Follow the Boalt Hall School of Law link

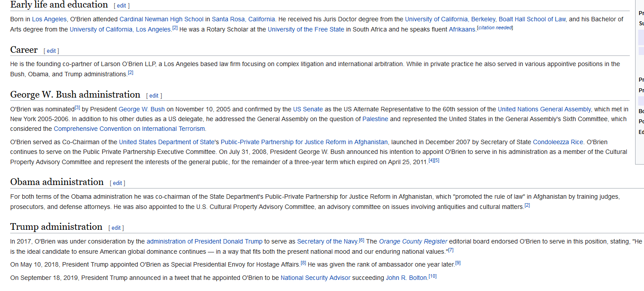[532, 19]
